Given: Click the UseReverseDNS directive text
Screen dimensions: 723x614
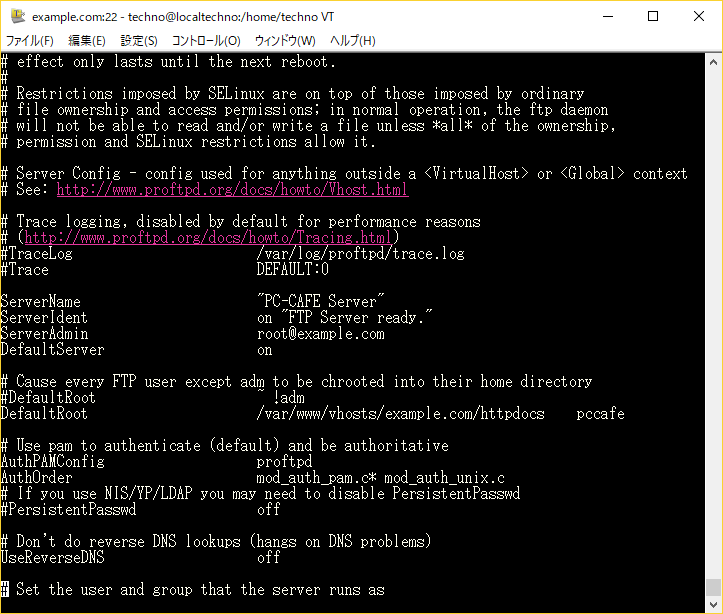Looking at the screenshot, I should coord(52,557).
